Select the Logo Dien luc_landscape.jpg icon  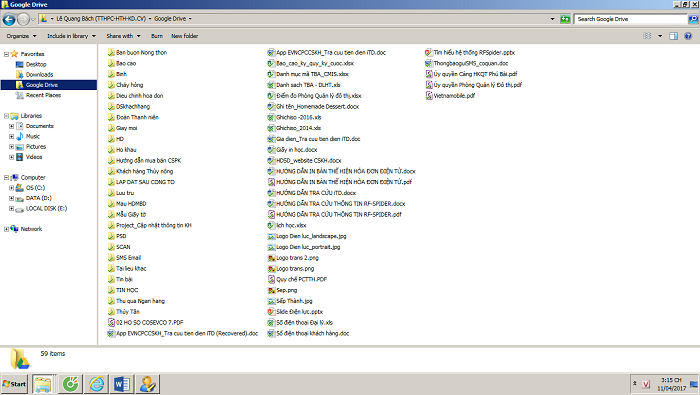[x=271, y=236]
